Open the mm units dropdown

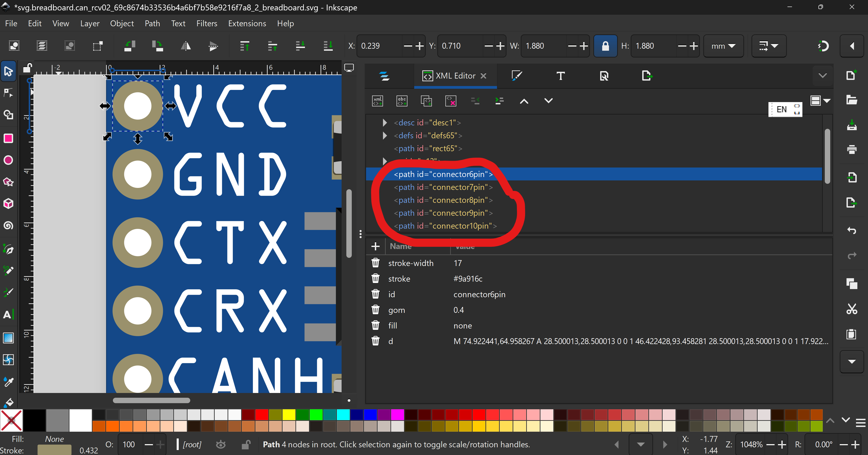pos(723,46)
